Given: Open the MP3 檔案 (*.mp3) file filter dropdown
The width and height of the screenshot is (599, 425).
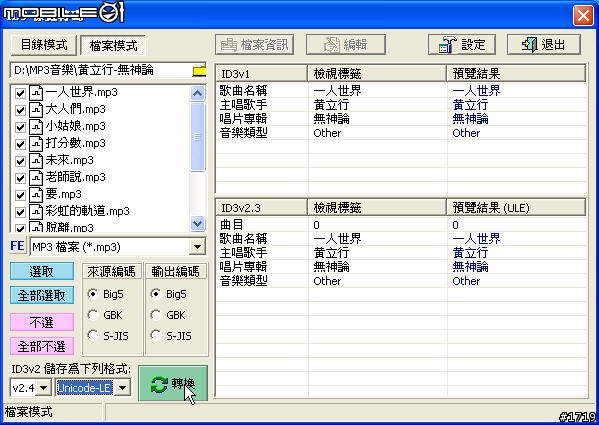Looking at the screenshot, I should click(197, 247).
